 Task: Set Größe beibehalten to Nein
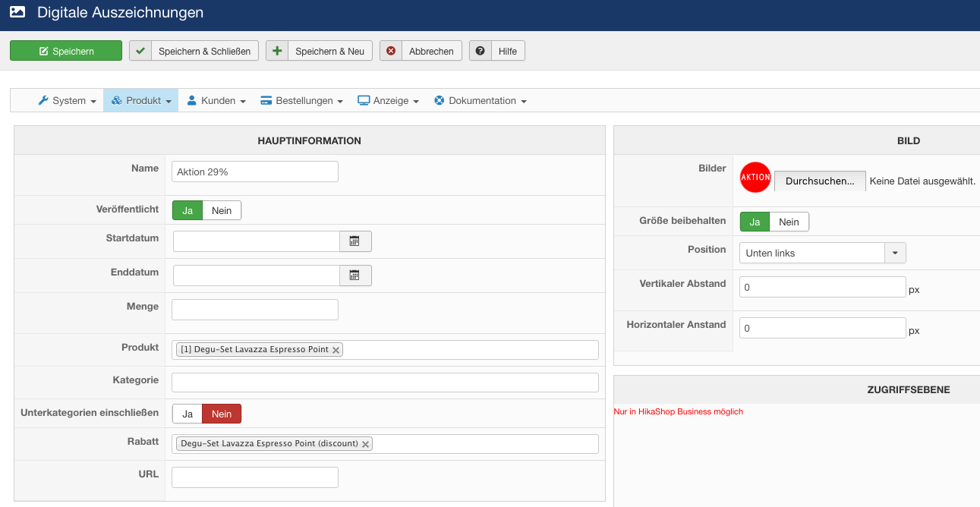(x=789, y=222)
